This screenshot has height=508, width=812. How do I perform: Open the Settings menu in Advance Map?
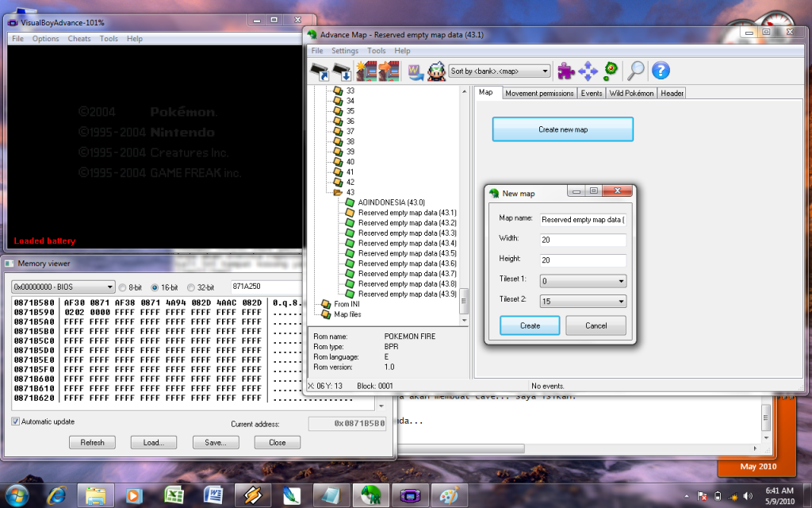(345, 50)
